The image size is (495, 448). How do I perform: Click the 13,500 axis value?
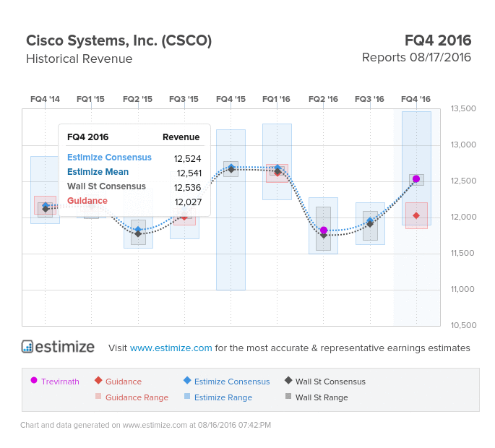[x=463, y=108]
